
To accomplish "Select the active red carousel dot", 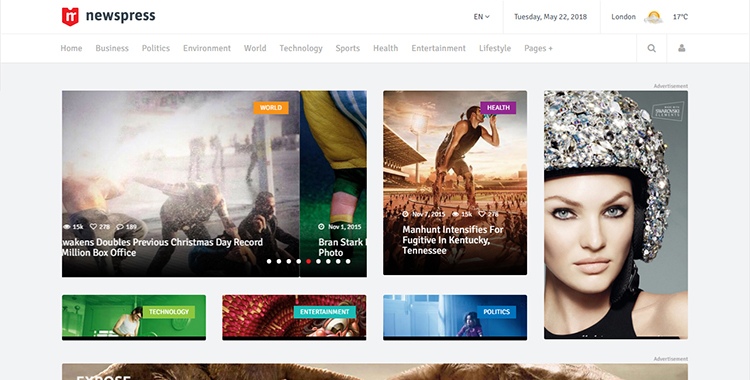I will click(x=309, y=261).
